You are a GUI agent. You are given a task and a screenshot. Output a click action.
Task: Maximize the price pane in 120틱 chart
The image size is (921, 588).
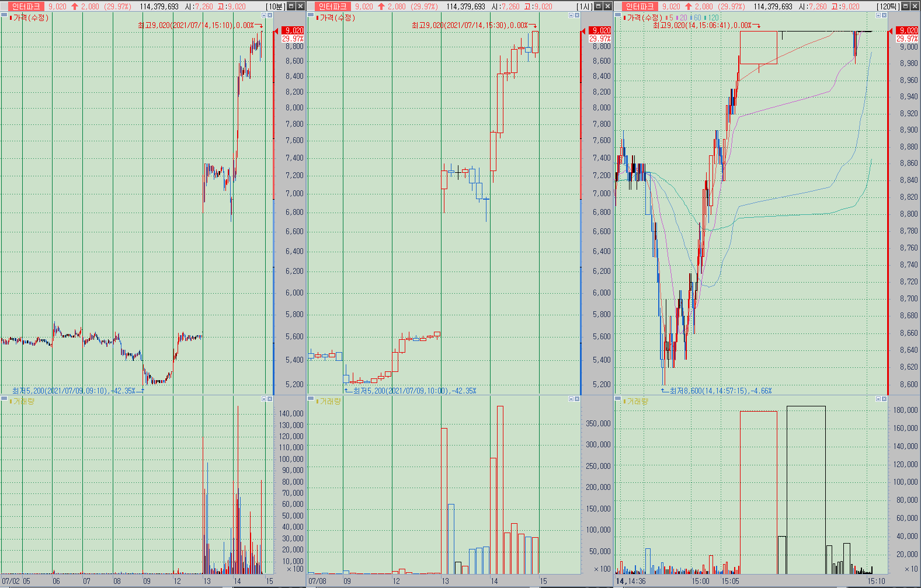pyautogui.click(x=878, y=15)
